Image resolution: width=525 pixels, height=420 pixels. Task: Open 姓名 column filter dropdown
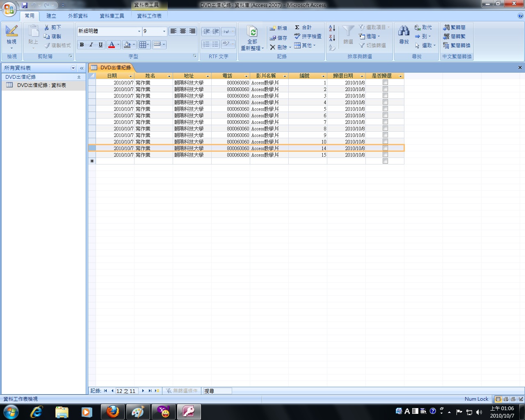coord(169,76)
